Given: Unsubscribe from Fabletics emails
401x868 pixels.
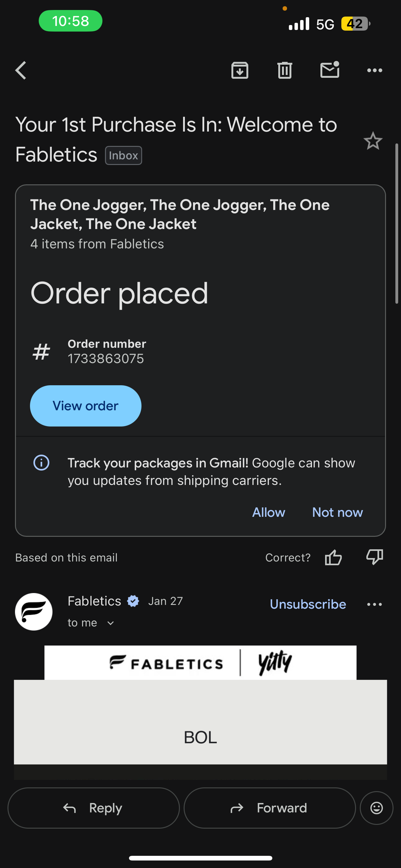Looking at the screenshot, I should coord(308,604).
